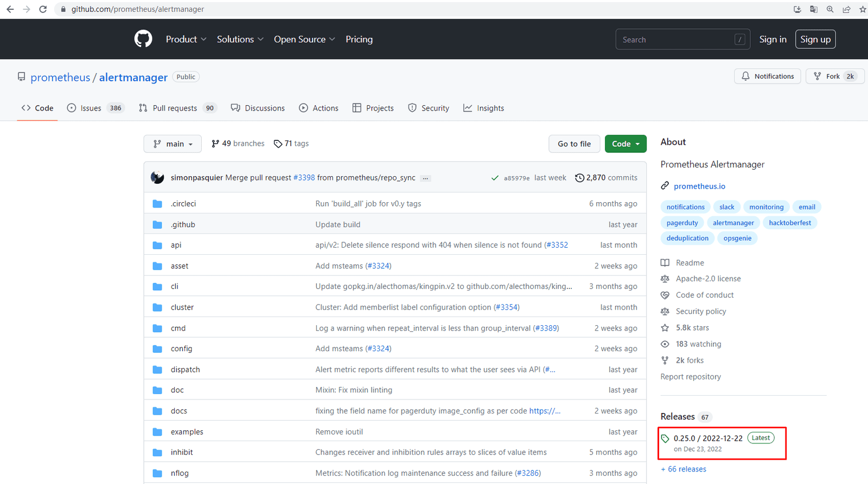Switch to the Issues tab

(95, 108)
